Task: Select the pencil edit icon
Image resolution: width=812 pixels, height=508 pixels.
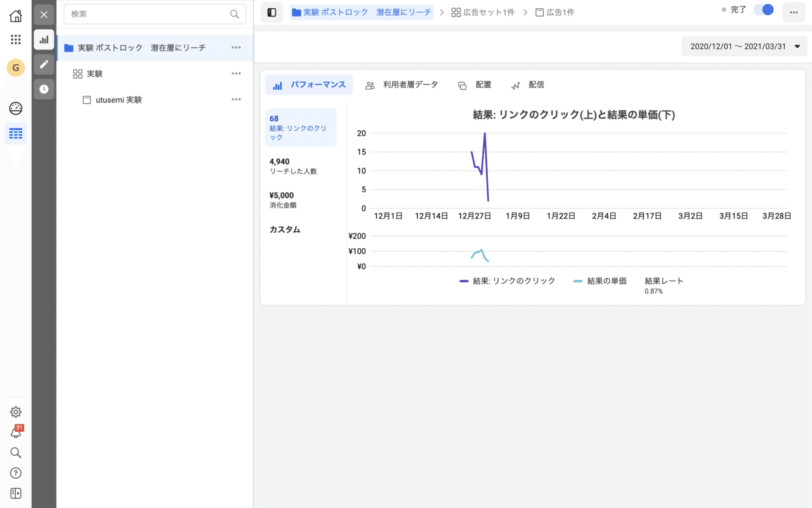Action: point(44,64)
